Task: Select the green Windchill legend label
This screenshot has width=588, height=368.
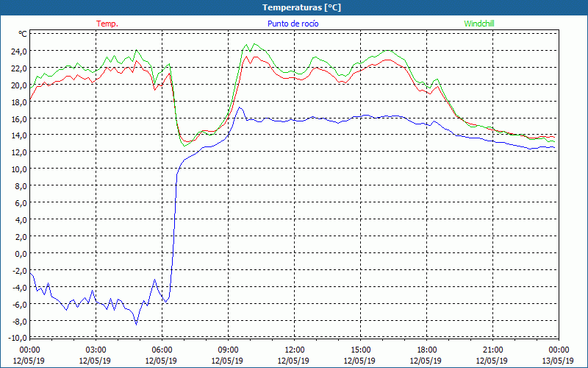Action: [479, 24]
